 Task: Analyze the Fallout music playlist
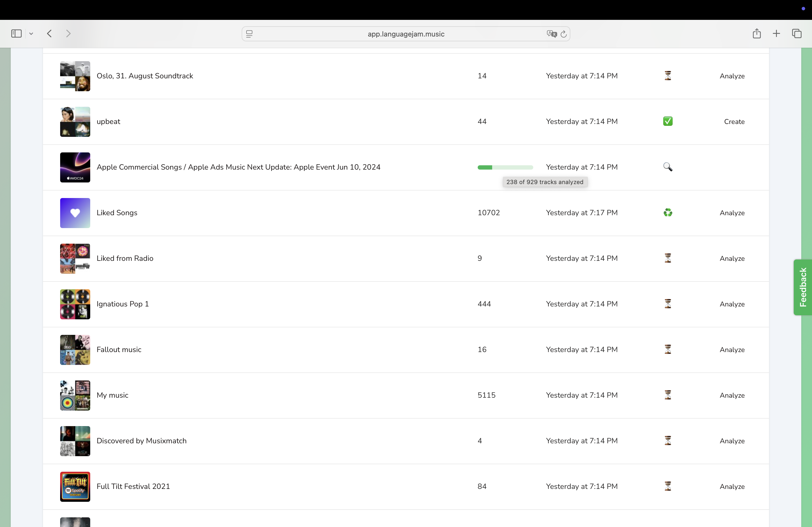coord(732,350)
